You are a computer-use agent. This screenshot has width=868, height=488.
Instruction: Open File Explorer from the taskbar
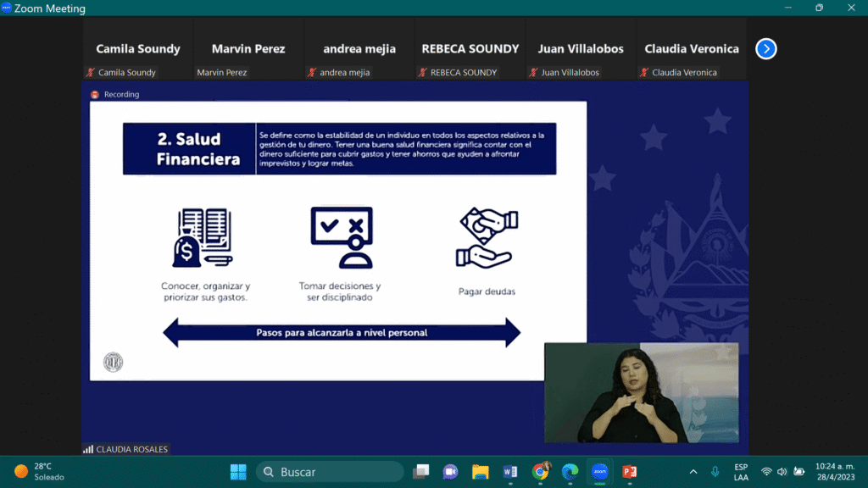[x=481, y=472]
